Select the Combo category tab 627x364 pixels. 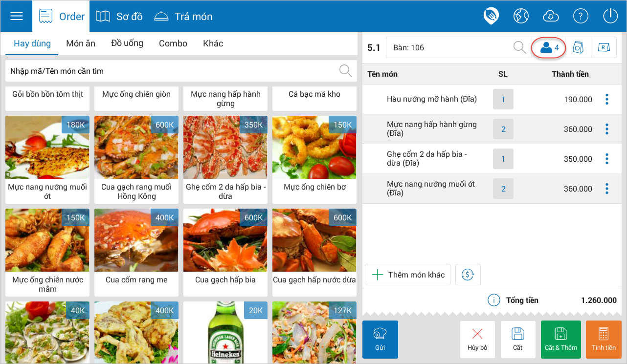click(x=173, y=43)
